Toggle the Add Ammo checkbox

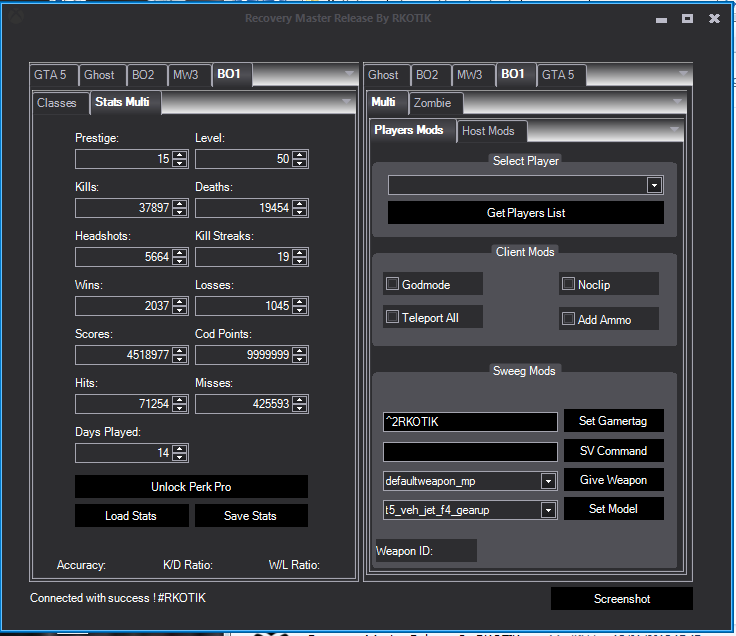pyautogui.click(x=568, y=319)
